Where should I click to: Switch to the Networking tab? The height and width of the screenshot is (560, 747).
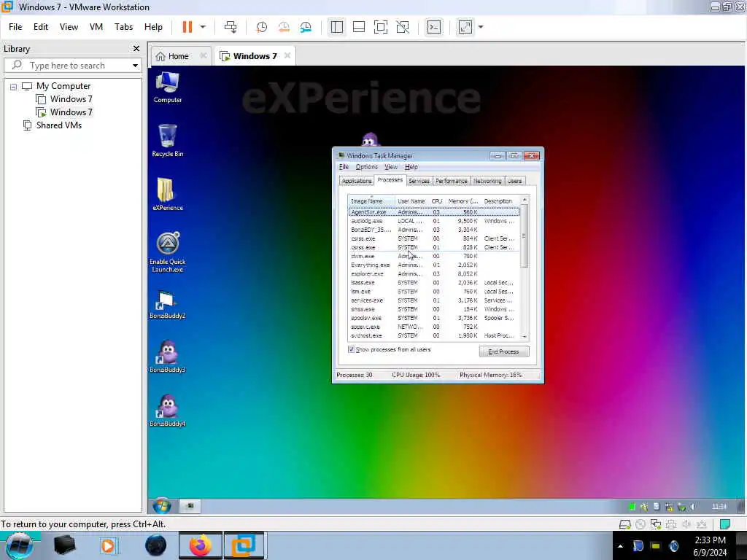(487, 181)
